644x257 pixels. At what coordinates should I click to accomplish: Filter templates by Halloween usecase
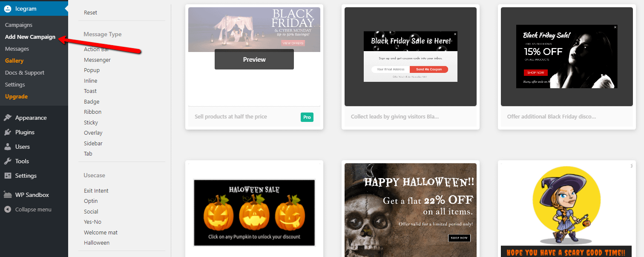[97, 243]
